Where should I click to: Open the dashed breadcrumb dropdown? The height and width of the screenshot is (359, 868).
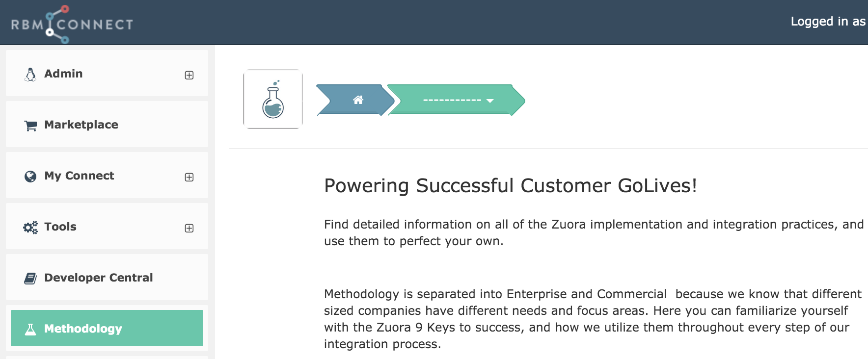tap(457, 100)
